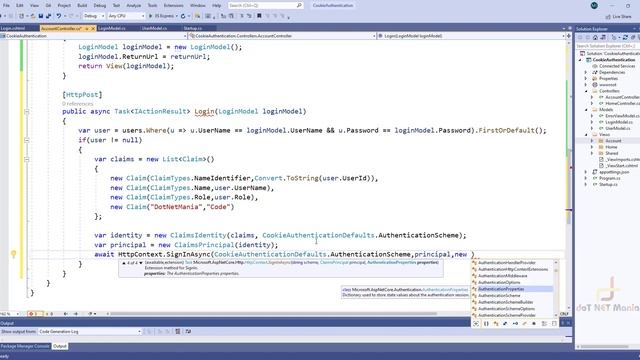This screenshot has height=360, width=640.
Task: Click the editor horizontal scrollbar
Action: (273, 314)
